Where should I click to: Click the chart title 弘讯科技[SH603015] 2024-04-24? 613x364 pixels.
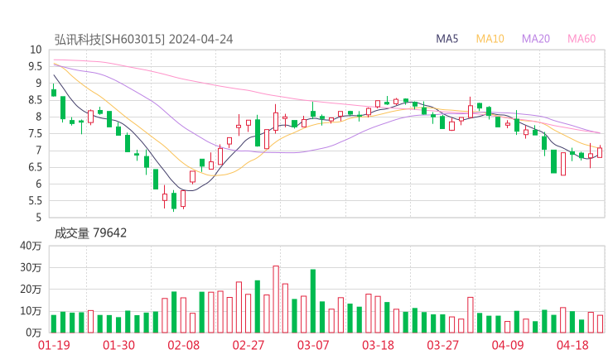[x=143, y=40]
